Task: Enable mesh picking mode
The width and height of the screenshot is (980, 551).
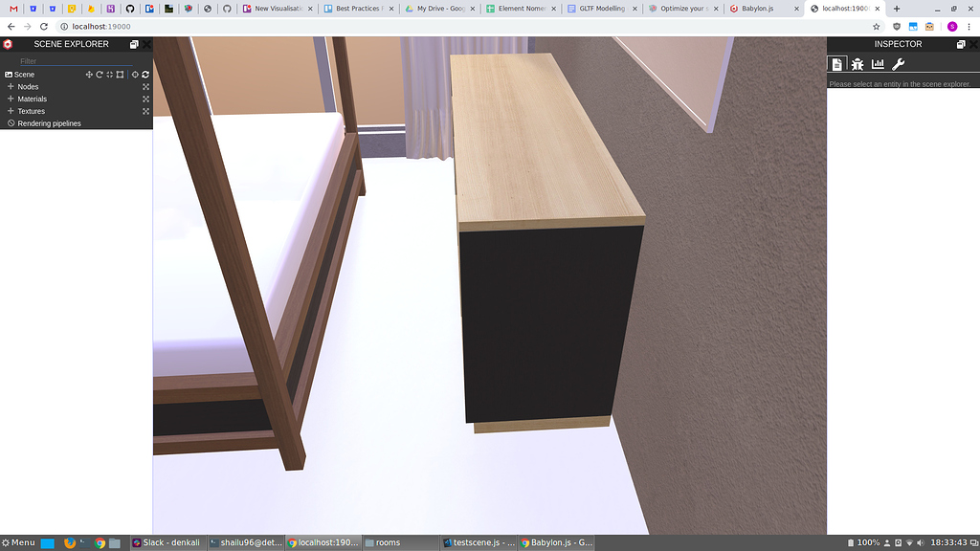Action: (x=135, y=75)
